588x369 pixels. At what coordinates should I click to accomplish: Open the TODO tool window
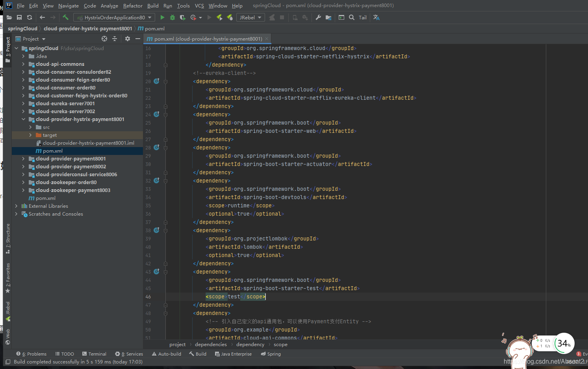[65, 354]
